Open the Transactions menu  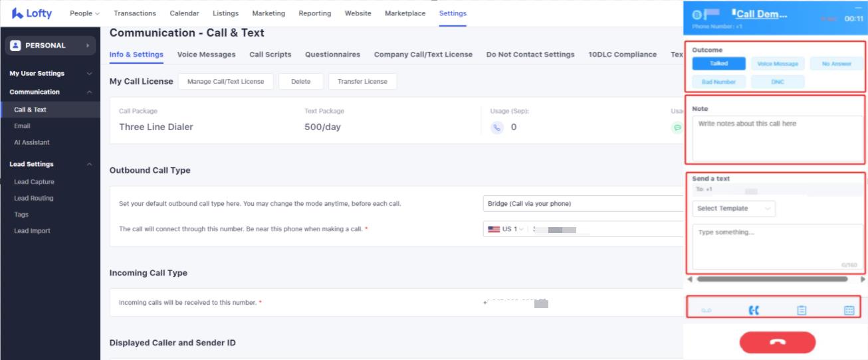point(135,13)
